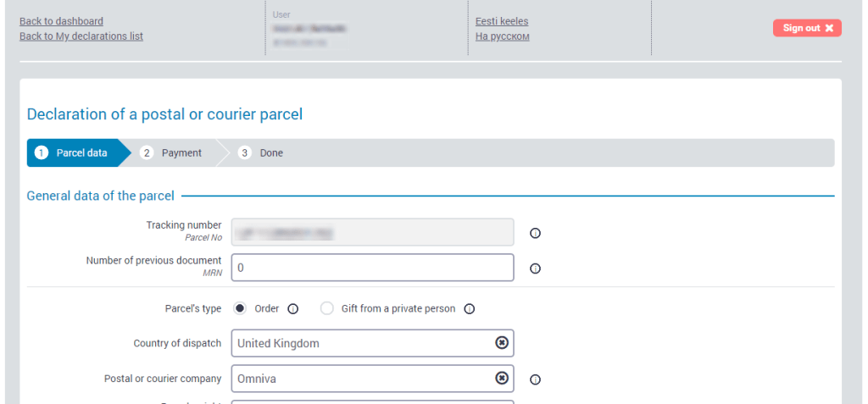Viewport: 868px width, 404px height.
Task: Select the Order parcel type
Action: (240, 308)
